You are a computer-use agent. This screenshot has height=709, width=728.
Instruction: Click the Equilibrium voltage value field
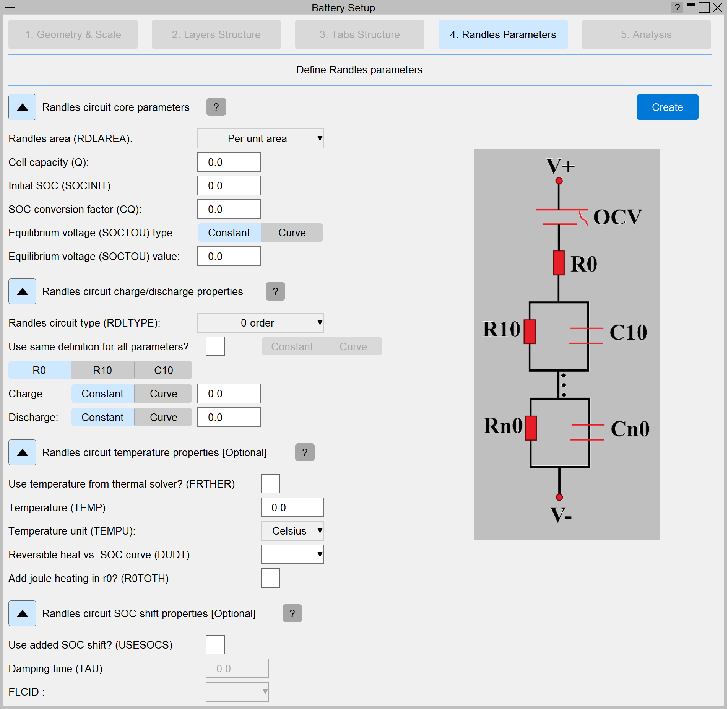pos(229,256)
